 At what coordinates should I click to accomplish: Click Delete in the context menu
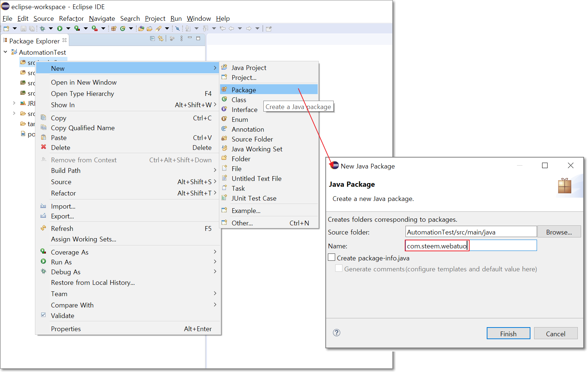coord(128,147)
